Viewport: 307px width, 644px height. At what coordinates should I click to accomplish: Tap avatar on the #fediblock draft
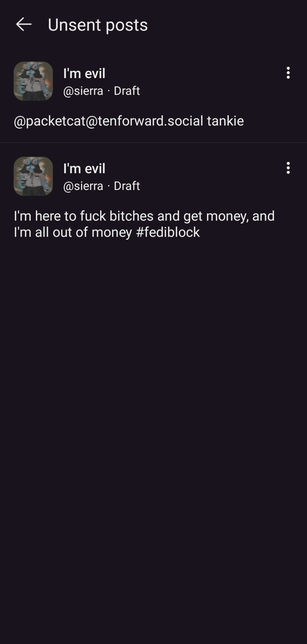(x=33, y=176)
